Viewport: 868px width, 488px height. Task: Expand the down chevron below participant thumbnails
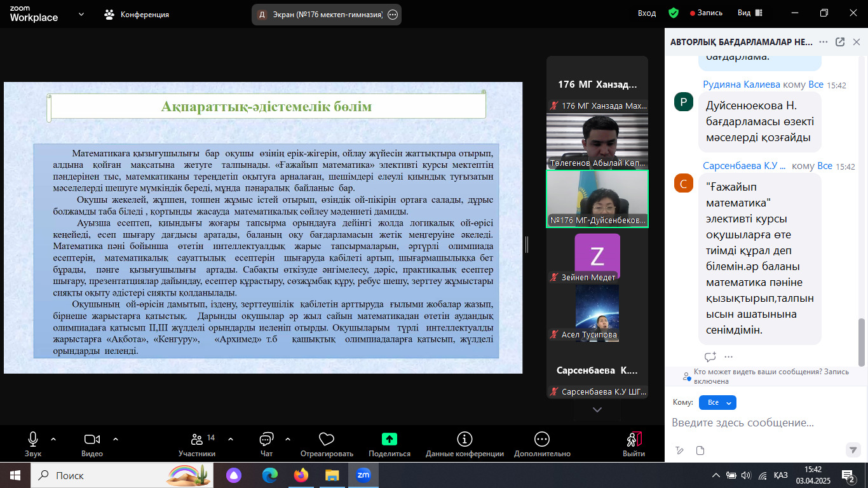click(597, 410)
